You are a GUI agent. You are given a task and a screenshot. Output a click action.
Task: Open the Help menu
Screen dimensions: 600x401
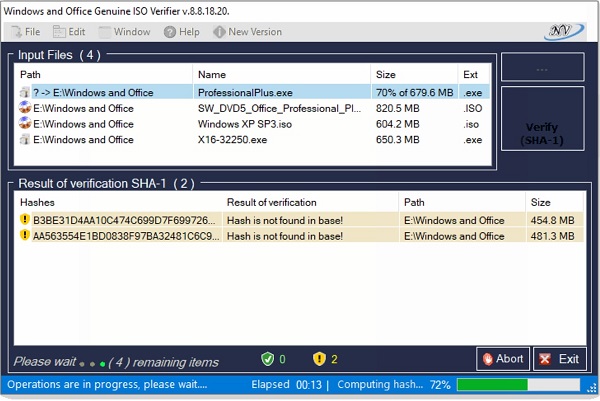(x=182, y=32)
